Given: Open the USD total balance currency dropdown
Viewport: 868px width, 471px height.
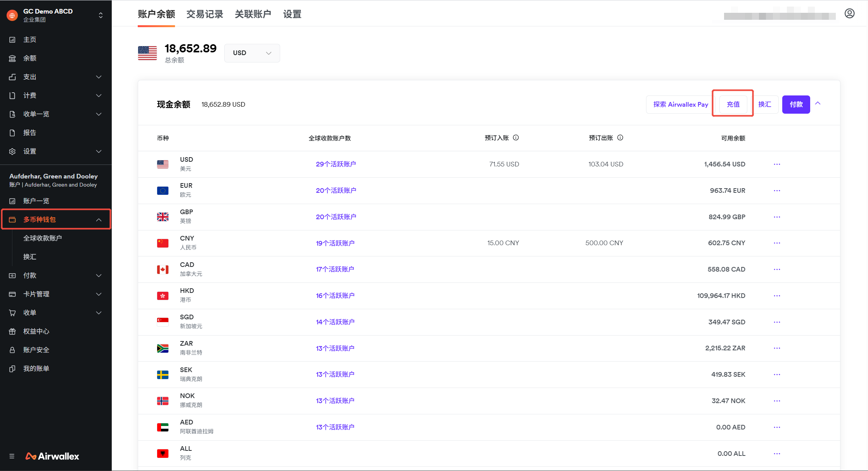Looking at the screenshot, I should click(252, 53).
